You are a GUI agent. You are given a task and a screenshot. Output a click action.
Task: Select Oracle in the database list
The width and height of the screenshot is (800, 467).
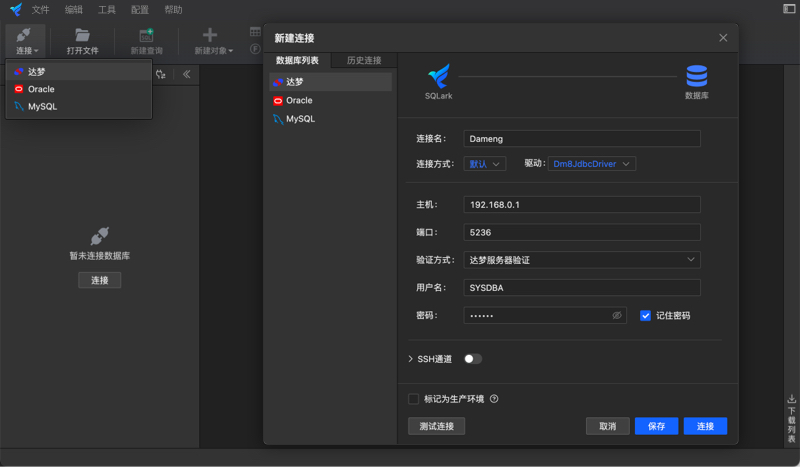331,101
